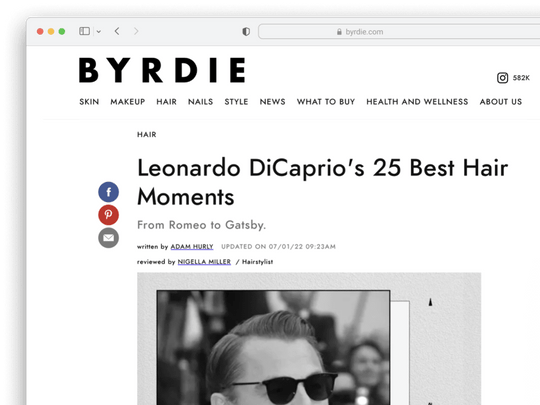This screenshot has width=540, height=405.
Task: Open the MAKEUP menu
Action: (x=128, y=102)
